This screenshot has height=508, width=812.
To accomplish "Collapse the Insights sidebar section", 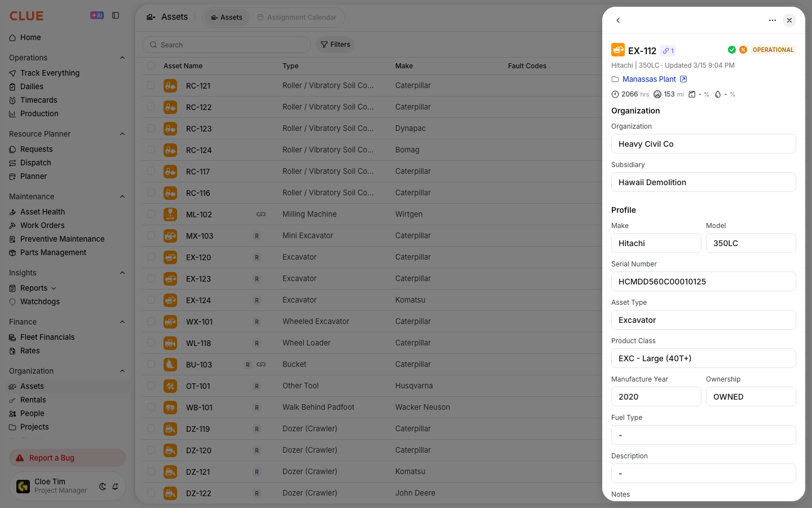I will coord(122,273).
